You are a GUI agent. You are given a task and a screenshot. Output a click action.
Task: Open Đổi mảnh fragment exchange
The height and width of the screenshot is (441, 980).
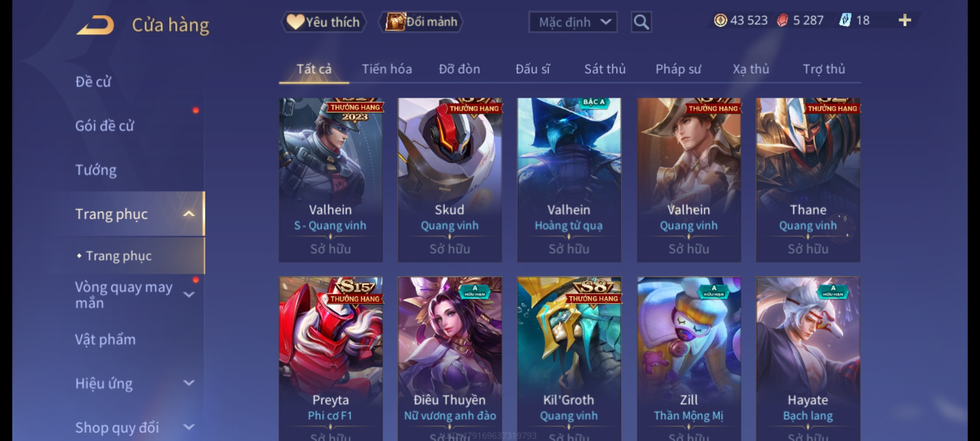coord(421,22)
